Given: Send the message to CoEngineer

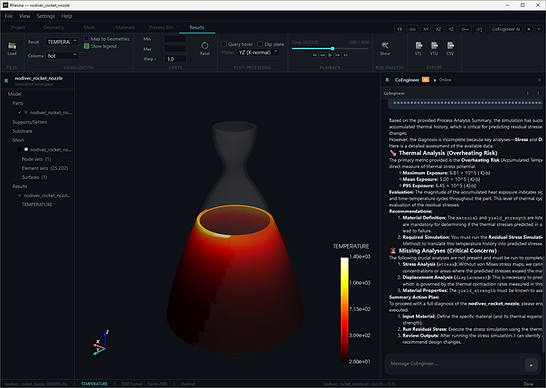Looking at the screenshot, I should tap(531, 365).
